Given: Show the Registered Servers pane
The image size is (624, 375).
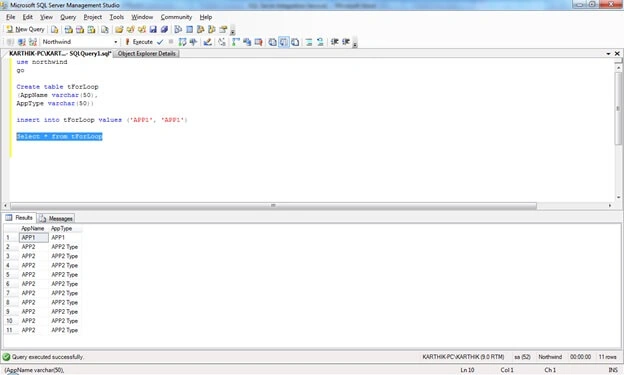Looking at the screenshot, I should 178,29.
